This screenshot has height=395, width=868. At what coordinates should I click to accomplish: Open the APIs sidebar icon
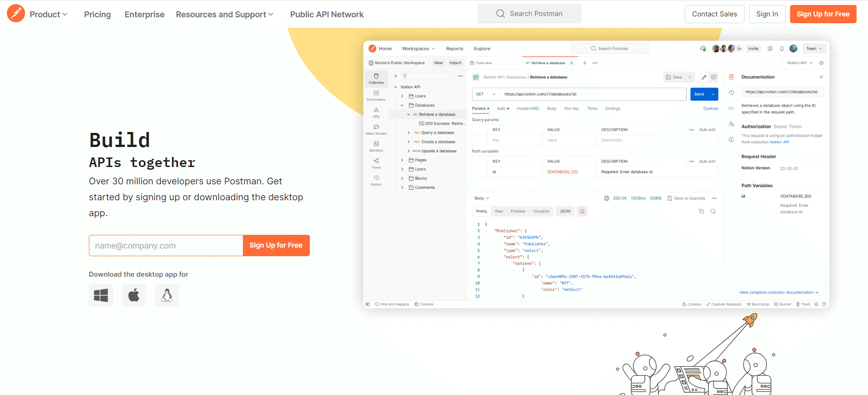[376, 112]
